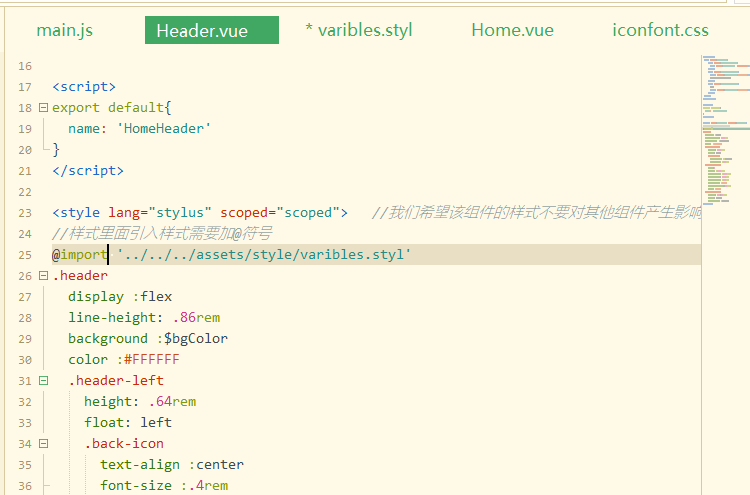Image resolution: width=750 pixels, height=495 pixels.
Task: Click the varibles.styl import path string
Action: pyautogui.click(x=264, y=255)
